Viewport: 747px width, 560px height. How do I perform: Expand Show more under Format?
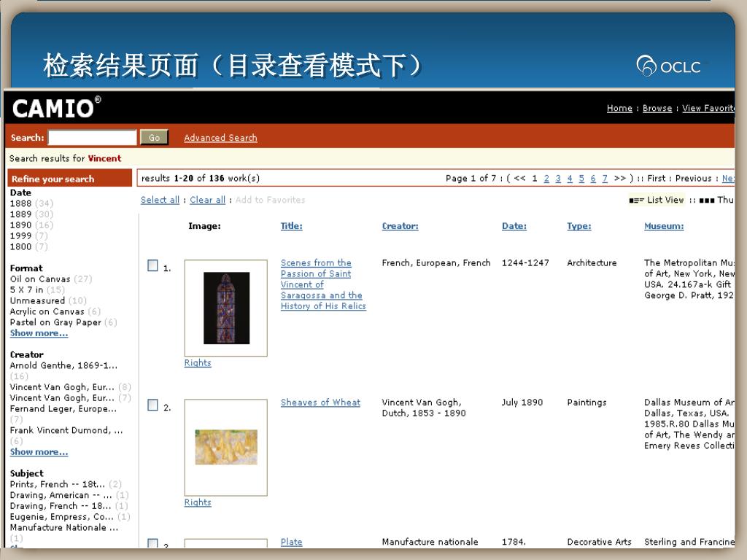[39, 333]
